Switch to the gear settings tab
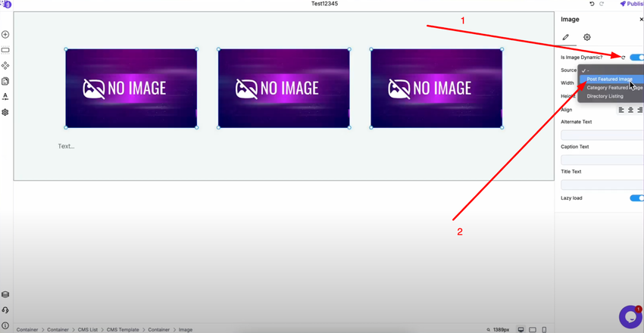644x333 pixels. [587, 37]
